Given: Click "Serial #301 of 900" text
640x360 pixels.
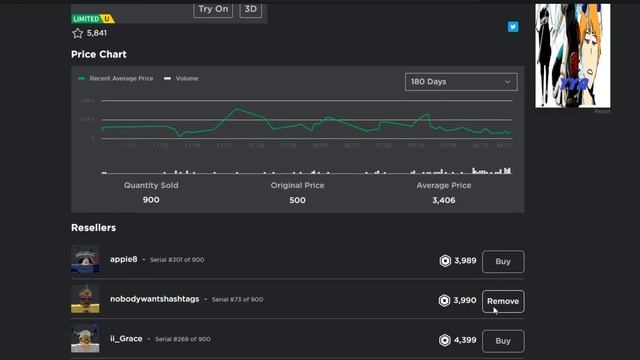Looking at the screenshot, I should coord(177,260).
